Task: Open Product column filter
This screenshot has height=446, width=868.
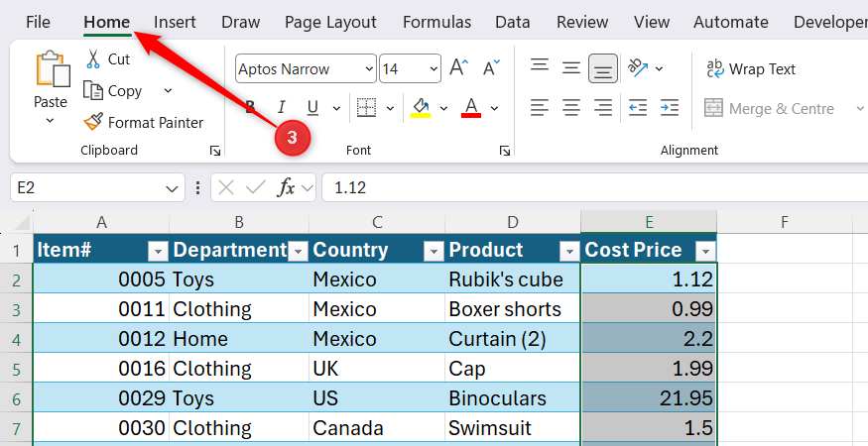Action: click(569, 252)
